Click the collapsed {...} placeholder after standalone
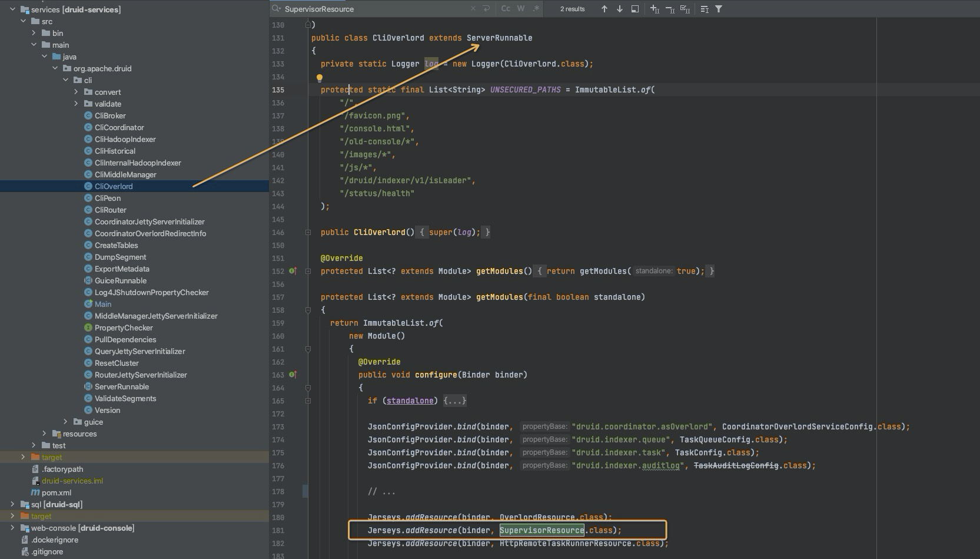This screenshot has height=559, width=980. (454, 401)
